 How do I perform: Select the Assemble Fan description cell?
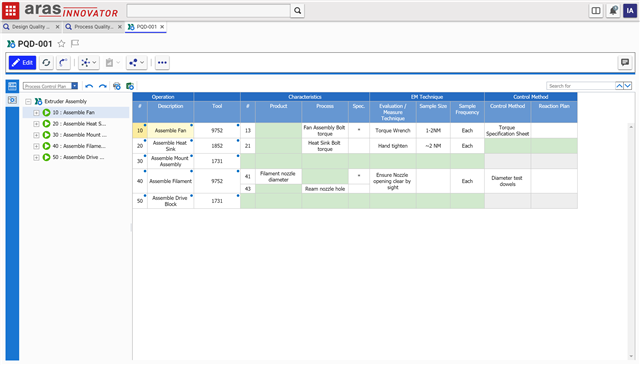pyautogui.click(x=171, y=131)
